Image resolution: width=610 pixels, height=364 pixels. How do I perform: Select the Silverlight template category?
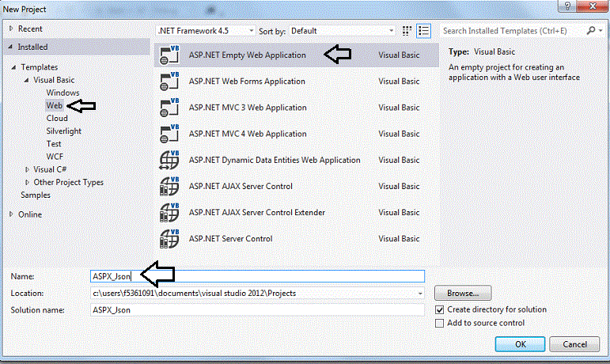64,131
